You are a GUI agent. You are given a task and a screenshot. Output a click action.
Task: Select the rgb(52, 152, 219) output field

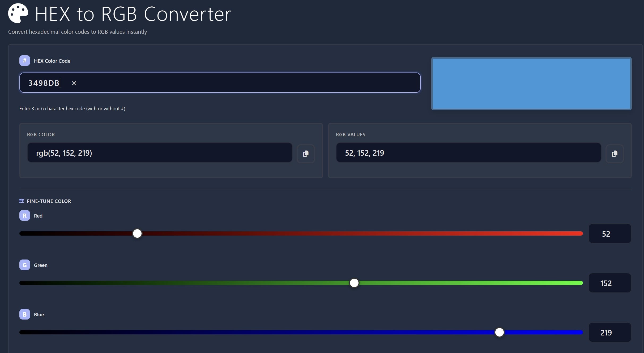click(x=159, y=152)
